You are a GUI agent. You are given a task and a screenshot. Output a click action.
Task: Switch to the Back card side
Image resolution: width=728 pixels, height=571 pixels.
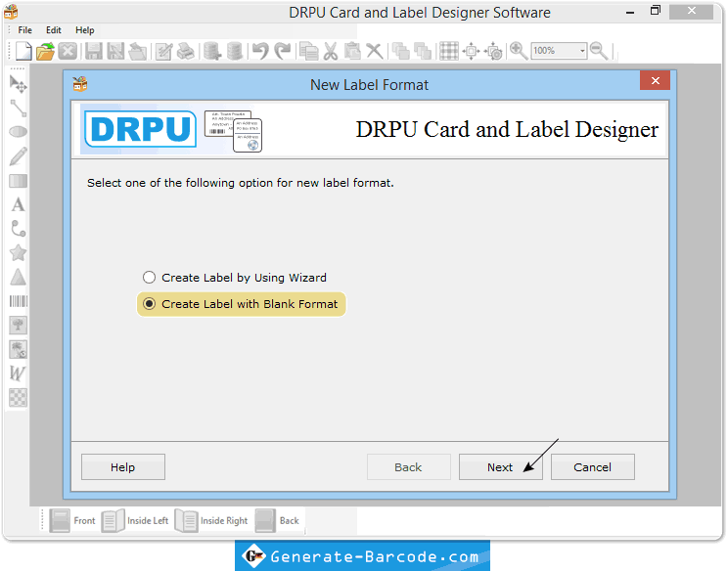click(x=277, y=520)
